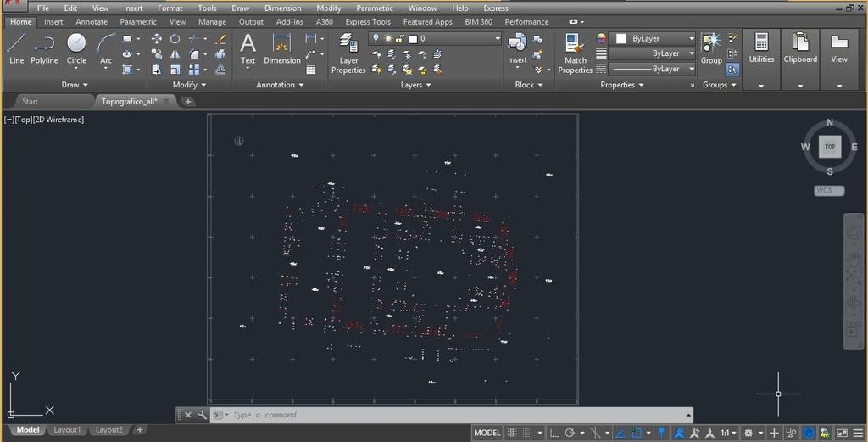This screenshot has width=868, height=442.
Task: Toggle polar tracking in status bar
Action: coord(570,434)
